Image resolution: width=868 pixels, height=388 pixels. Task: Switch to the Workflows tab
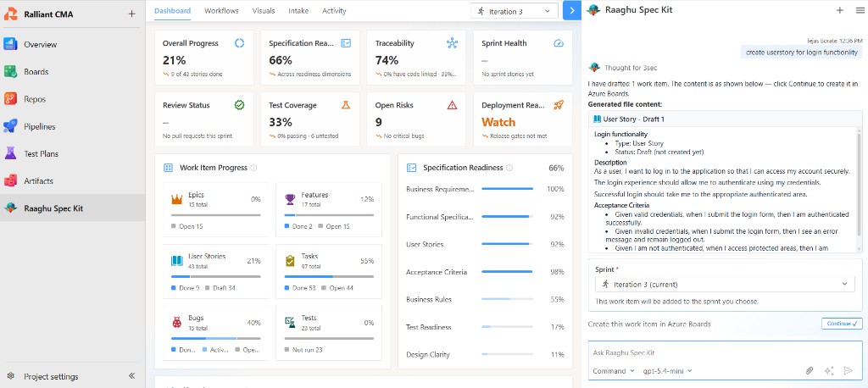(221, 10)
